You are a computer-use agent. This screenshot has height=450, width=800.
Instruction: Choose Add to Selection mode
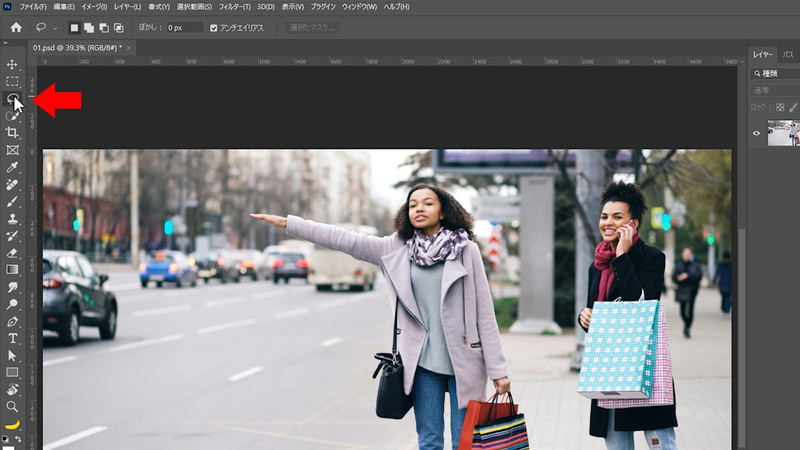coord(89,28)
